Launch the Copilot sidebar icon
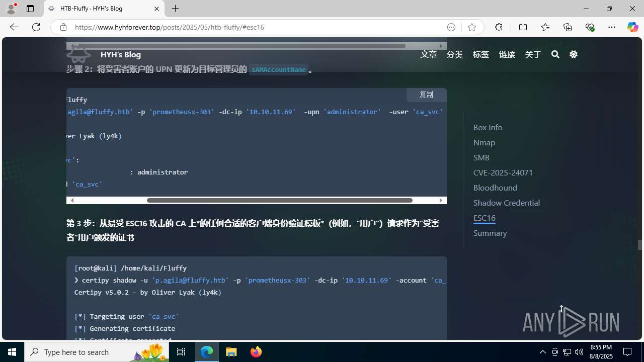 [632, 27]
